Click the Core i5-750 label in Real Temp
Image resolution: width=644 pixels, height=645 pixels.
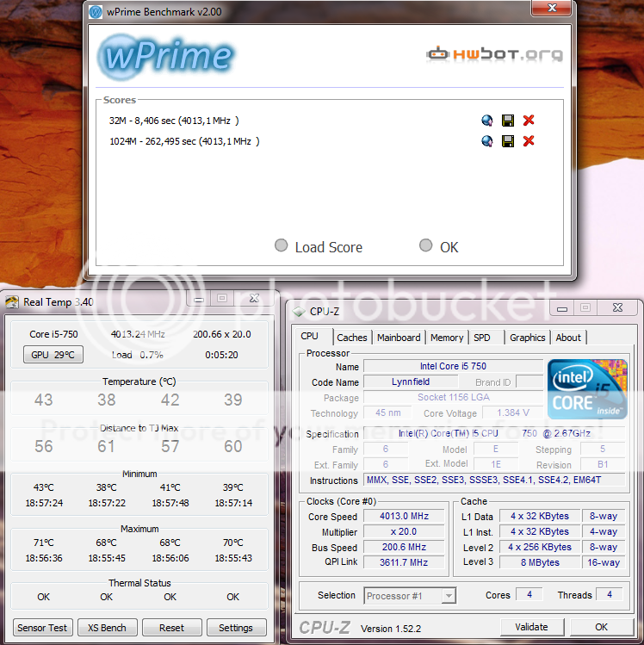pyautogui.click(x=53, y=334)
